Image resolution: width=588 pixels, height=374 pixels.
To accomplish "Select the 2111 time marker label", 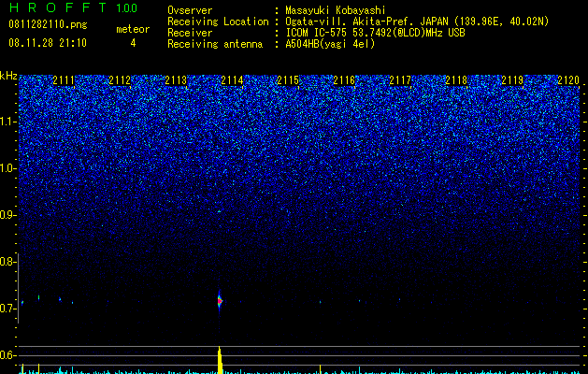I will [x=64, y=80].
